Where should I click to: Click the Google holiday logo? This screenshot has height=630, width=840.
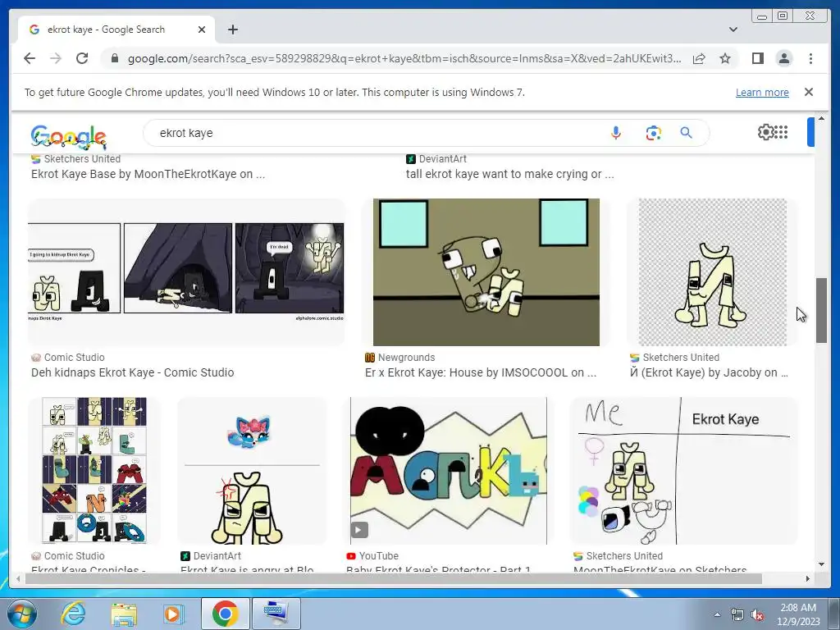(69, 137)
